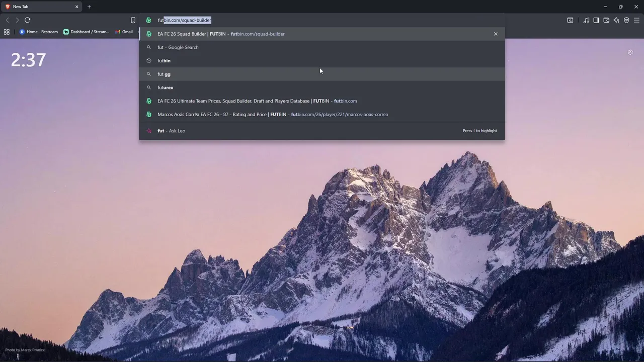This screenshot has width=644, height=362.
Task: Open the Dashboard / Stream bookmark
Action: 86,32
